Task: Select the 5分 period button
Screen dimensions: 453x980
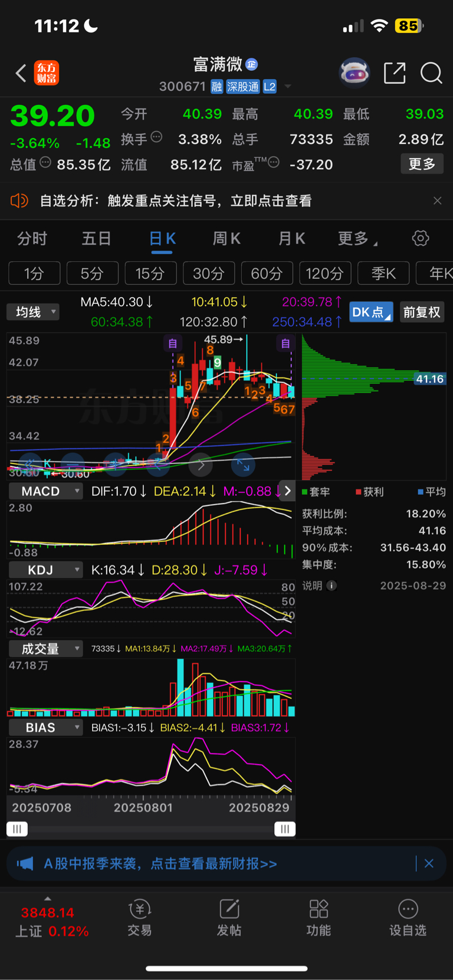Action: [x=92, y=274]
